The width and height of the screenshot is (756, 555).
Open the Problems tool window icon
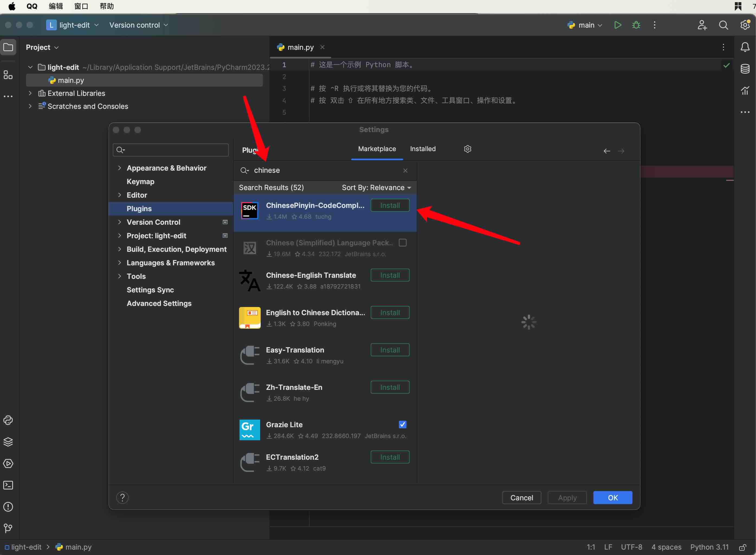pyautogui.click(x=8, y=507)
